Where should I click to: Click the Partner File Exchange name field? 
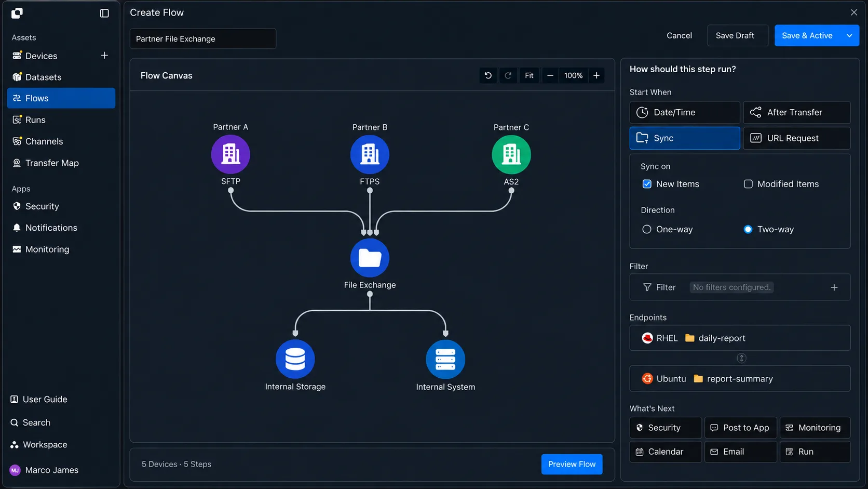click(202, 38)
